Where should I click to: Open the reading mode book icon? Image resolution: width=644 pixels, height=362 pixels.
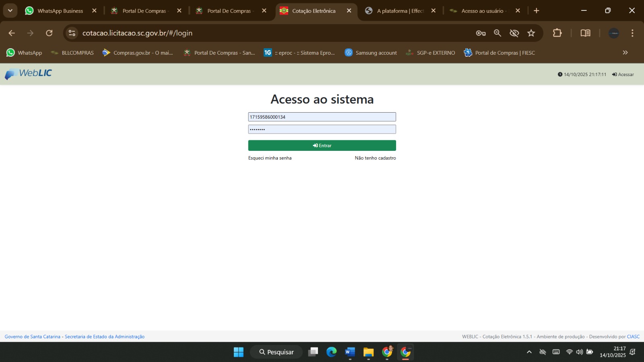pos(585,33)
